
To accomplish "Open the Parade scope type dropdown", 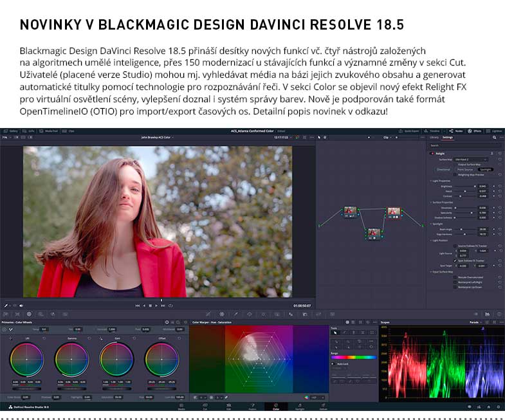I will click(475, 322).
